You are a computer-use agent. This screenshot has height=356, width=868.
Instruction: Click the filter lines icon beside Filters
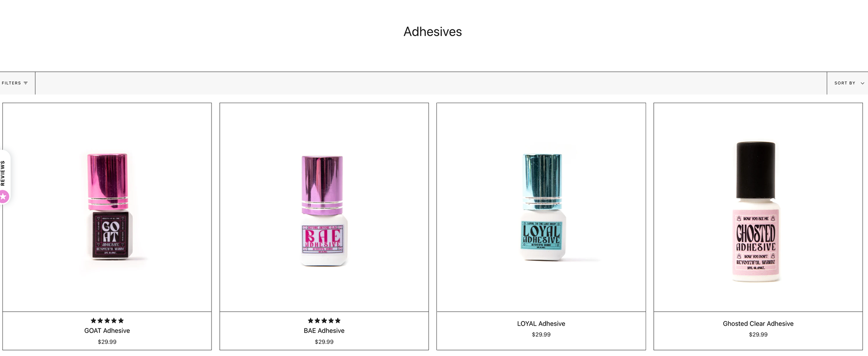[x=26, y=83]
